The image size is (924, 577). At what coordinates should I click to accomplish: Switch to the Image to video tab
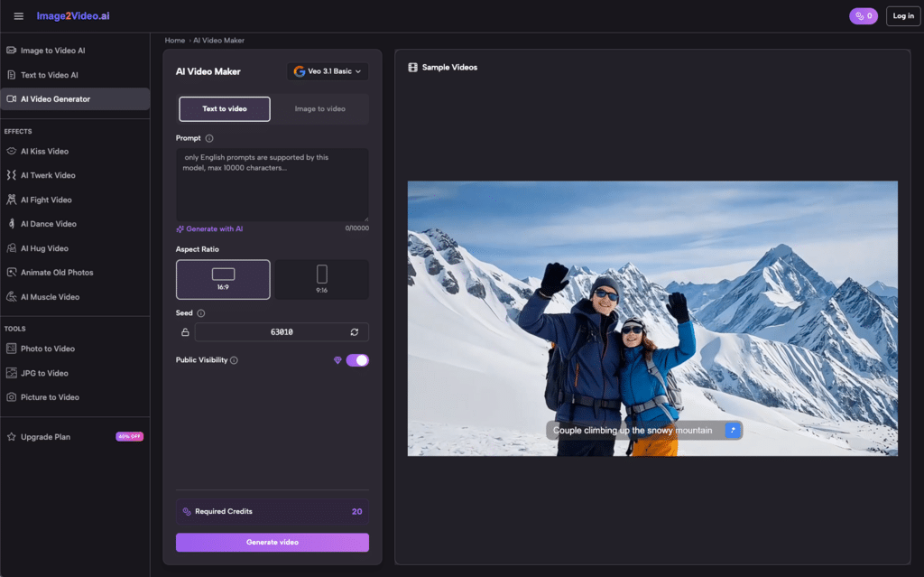(321, 108)
